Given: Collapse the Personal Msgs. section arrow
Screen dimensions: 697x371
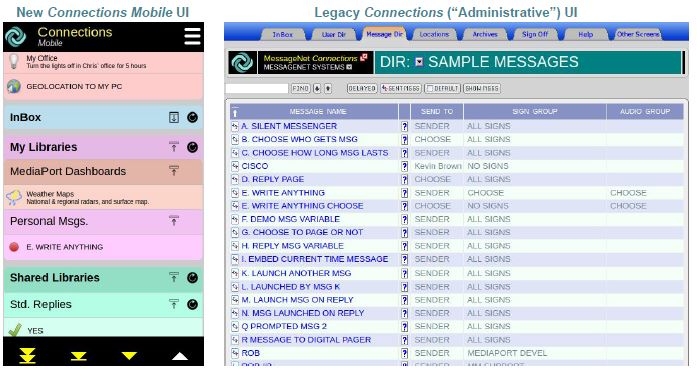Looking at the screenshot, I should point(174,220).
